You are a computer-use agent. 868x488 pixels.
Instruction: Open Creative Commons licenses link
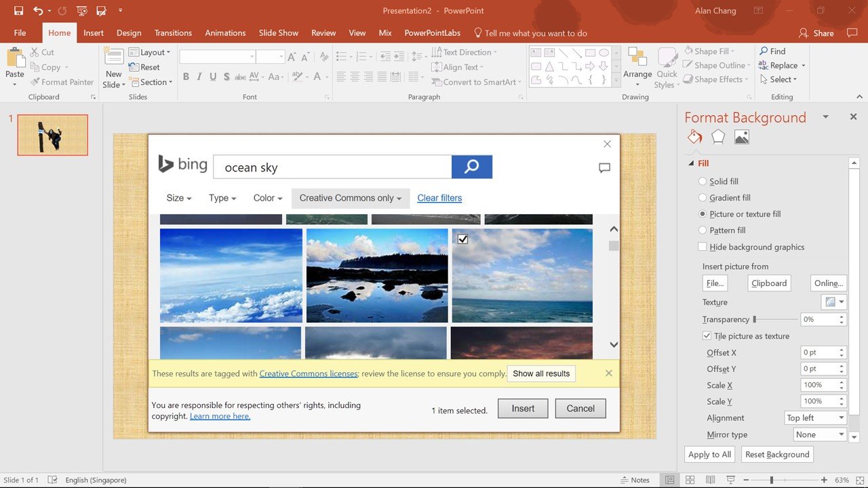(x=309, y=373)
